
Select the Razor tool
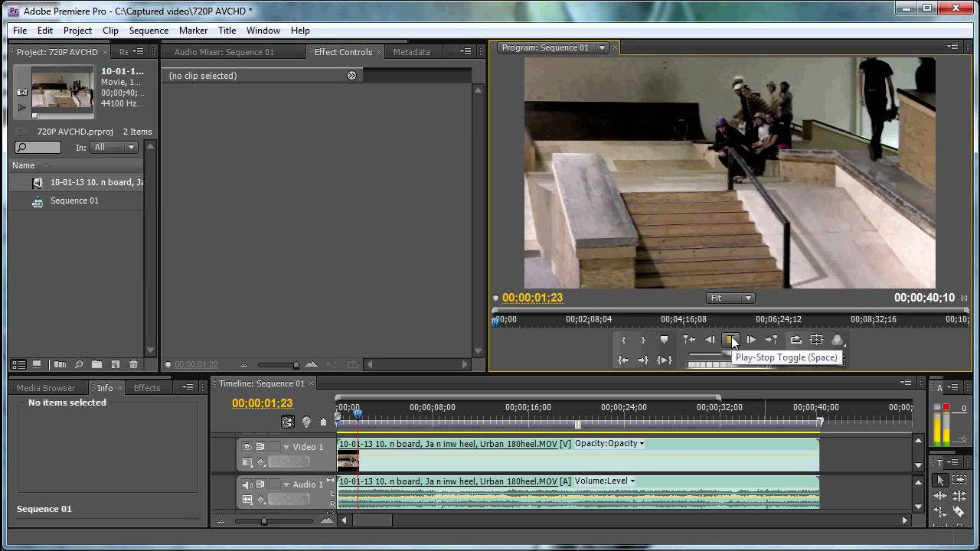959,511
